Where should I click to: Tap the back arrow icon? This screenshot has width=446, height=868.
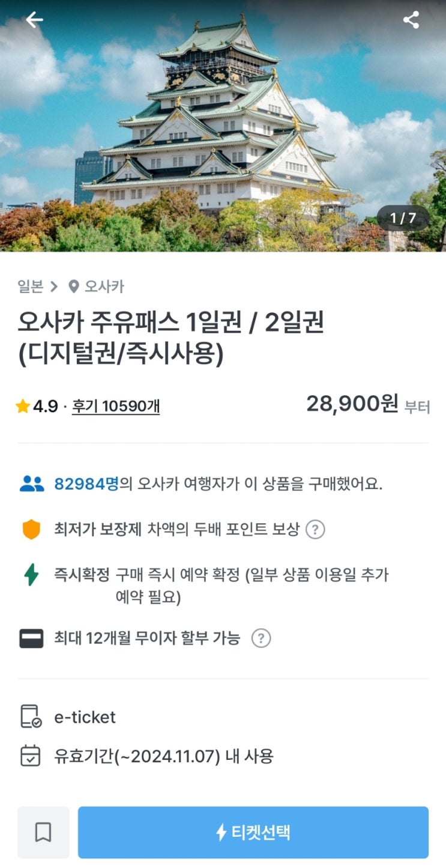[x=34, y=20]
